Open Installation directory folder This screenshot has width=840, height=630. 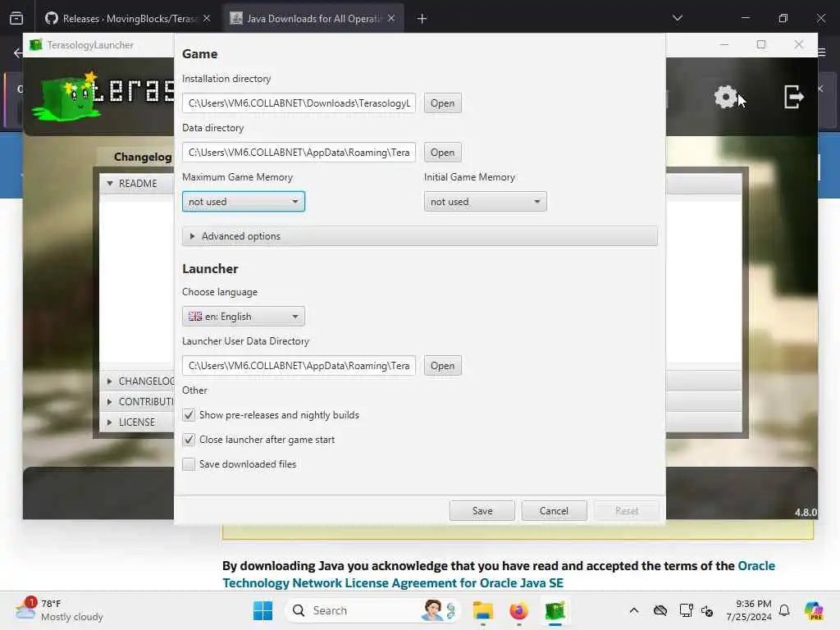[442, 103]
